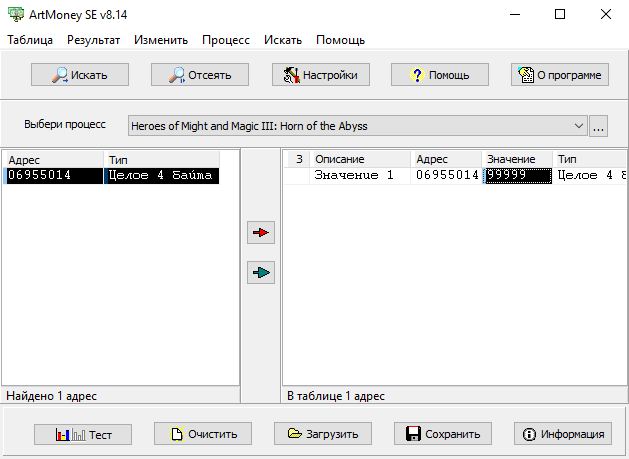Open the Помощь menu in menu bar
The width and height of the screenshot is (629, 459).
[x=341, y=40]
